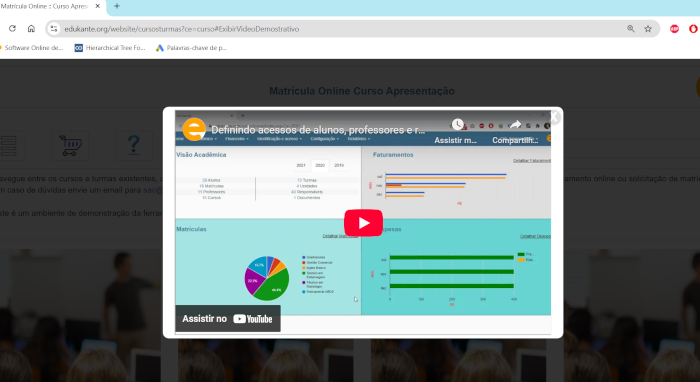Close the video popup with the X
The height and width of the screenshot is (382, 700).
(x=554, y=117)
